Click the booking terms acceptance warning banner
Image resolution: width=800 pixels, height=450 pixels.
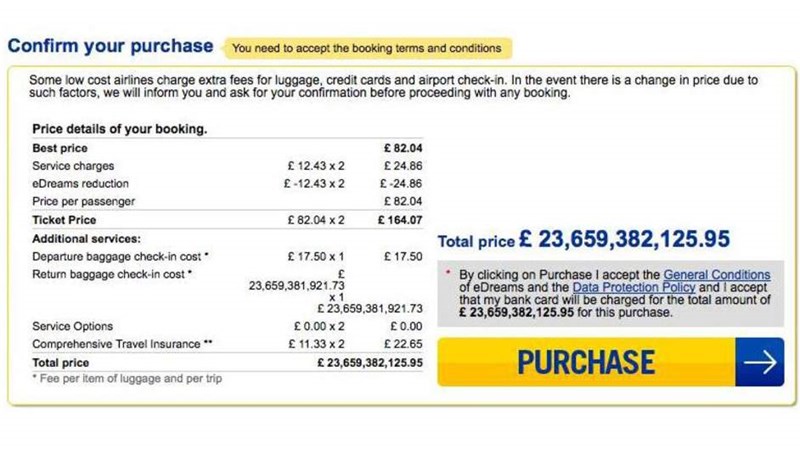pyautogui.click(x=366, y=48)
